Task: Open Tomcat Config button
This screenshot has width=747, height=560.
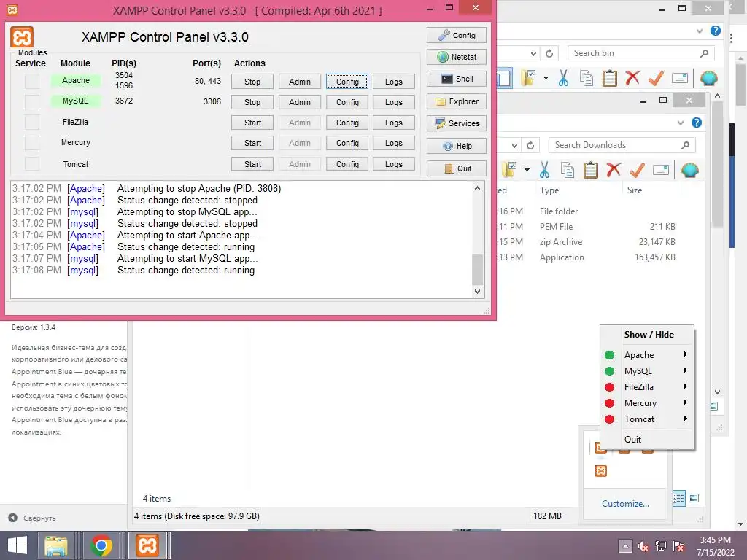Action: (x=347, y=164)
